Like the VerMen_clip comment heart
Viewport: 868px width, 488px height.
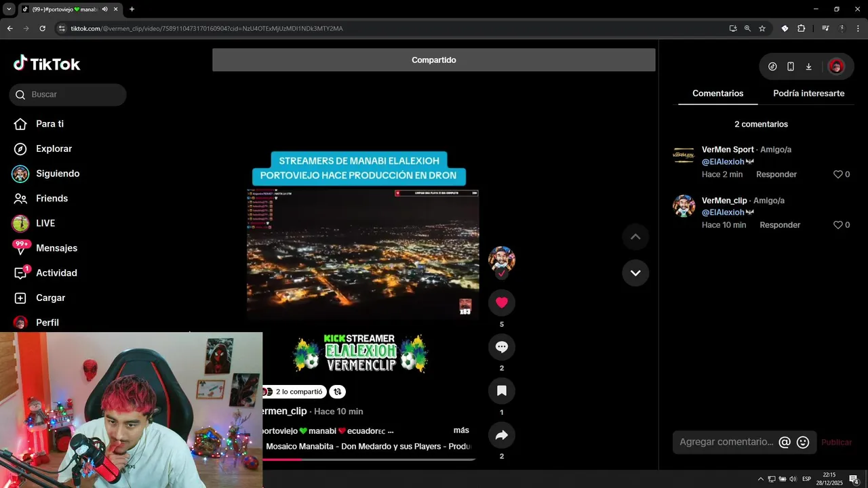click(838, 225)
